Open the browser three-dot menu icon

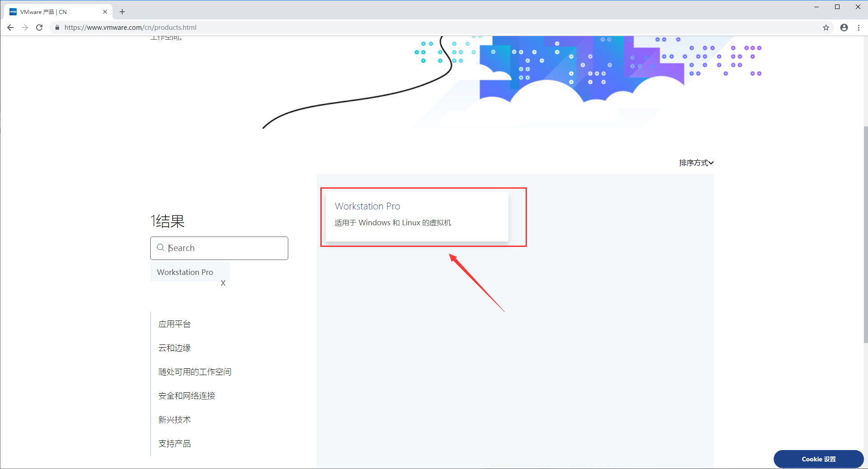[859, 28]
